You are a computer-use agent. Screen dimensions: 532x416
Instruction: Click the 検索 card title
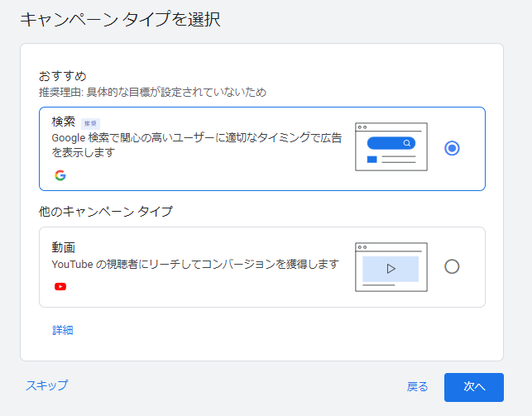pyautogui.click(x=63, y=122)
